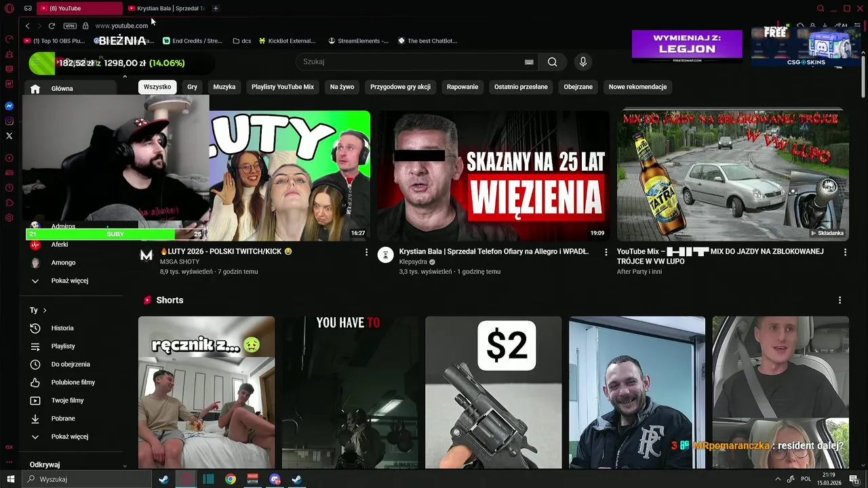This screenshot has height=488, width=868.
Task: Open the Top 10 OBS Plugins bookmark
Action: (x=54, y=41)
